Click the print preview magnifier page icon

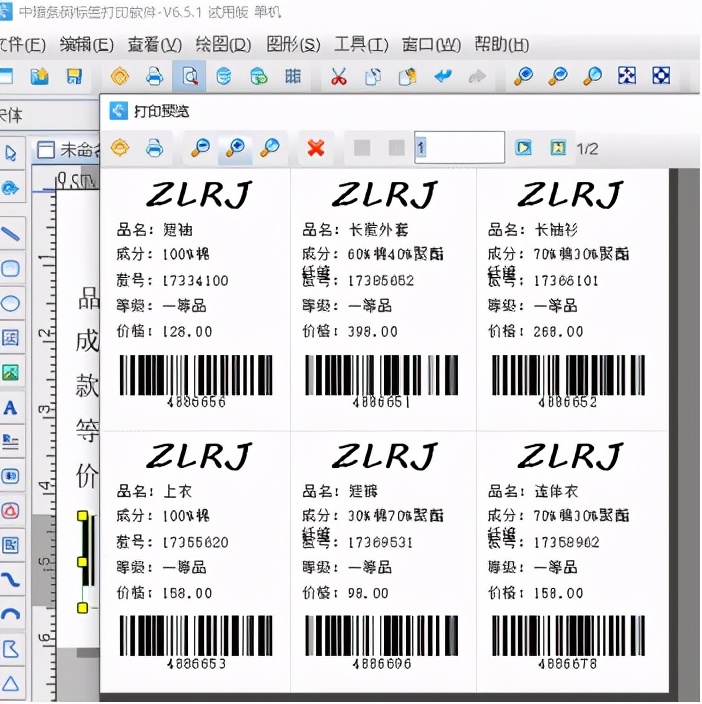click(x=189, y=76)
